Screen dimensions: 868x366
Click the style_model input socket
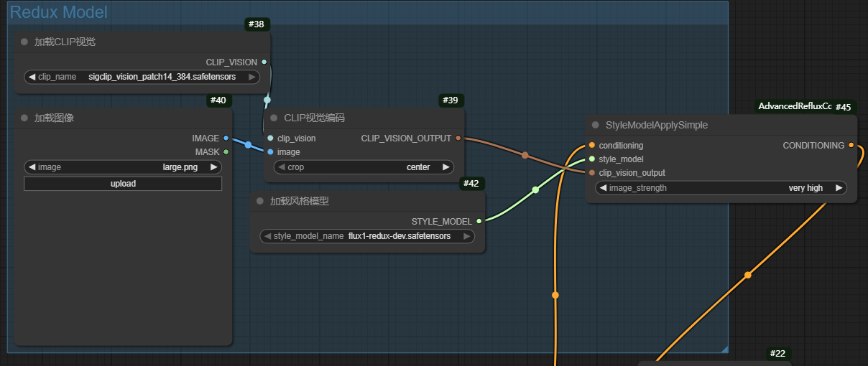pos(592,159)
